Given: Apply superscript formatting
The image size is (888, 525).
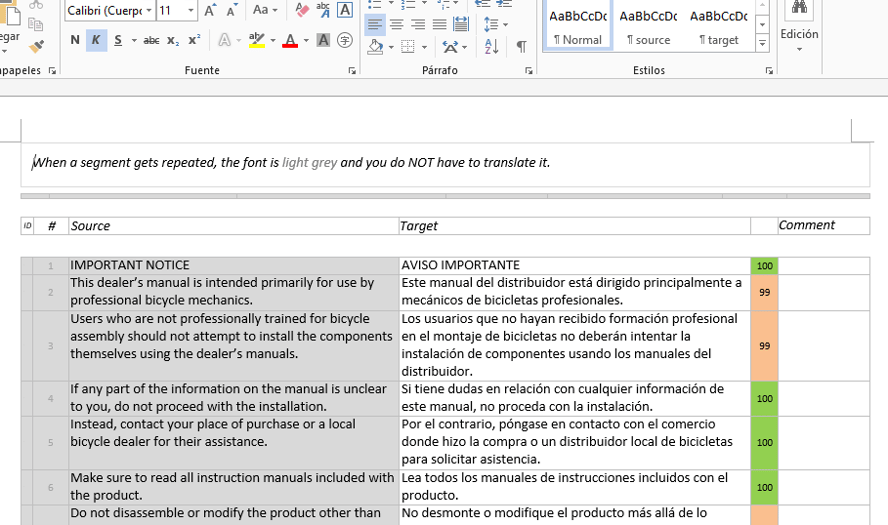Looking at the screenshot, I should (x=194, y=40).
